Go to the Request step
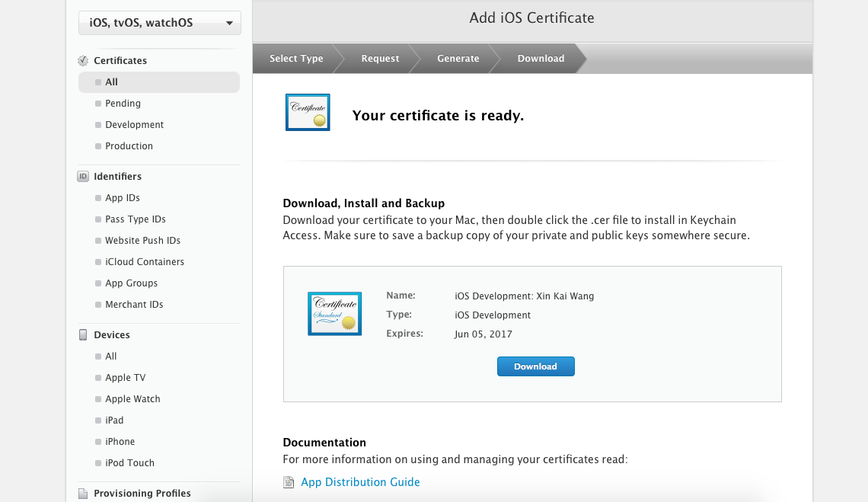This screenshot has height=502, width=868. (x=380, y=59)
